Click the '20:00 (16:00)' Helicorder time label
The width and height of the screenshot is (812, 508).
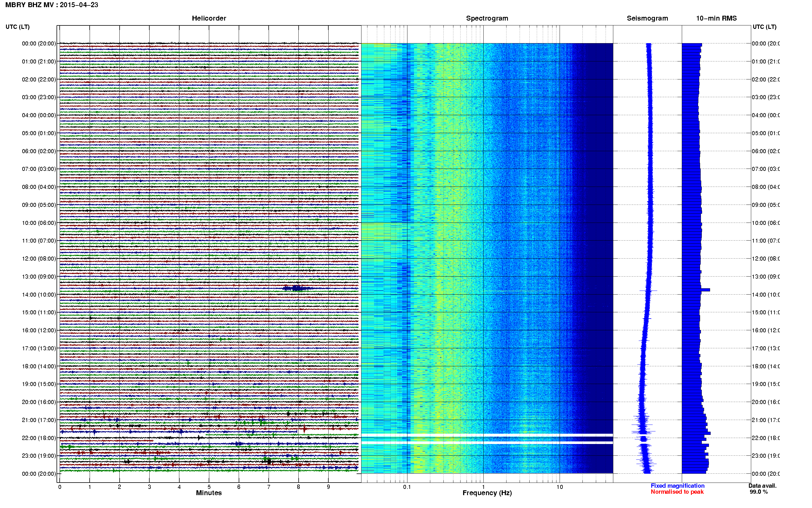coord(39,402)
